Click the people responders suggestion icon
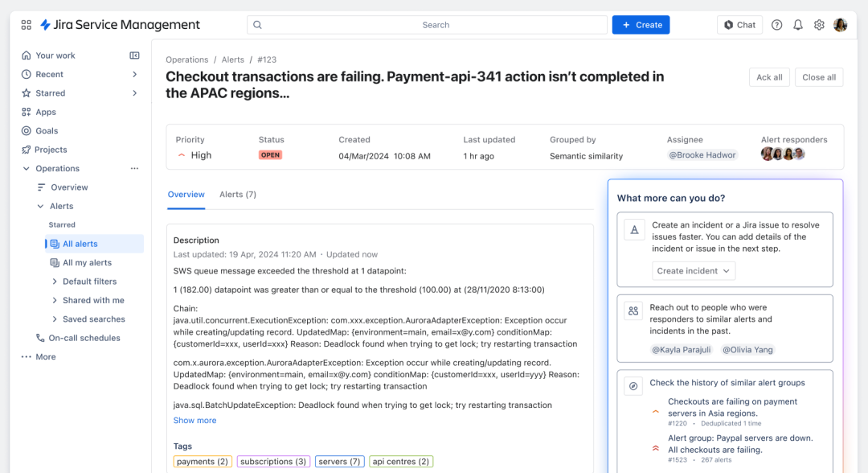This screenshot has height=473, width=868. pos(633,311)
